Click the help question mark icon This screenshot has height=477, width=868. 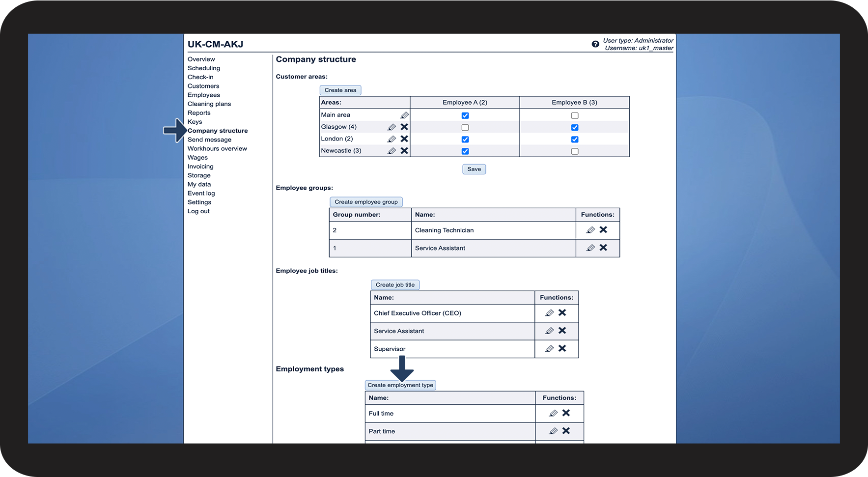tap(595, 44)
